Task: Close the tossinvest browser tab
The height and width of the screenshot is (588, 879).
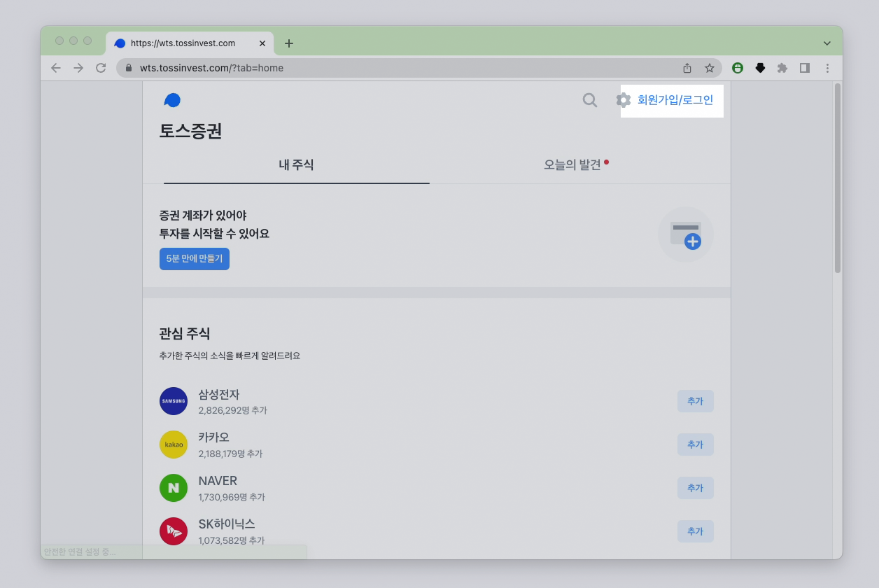Action: click(262, 43)
